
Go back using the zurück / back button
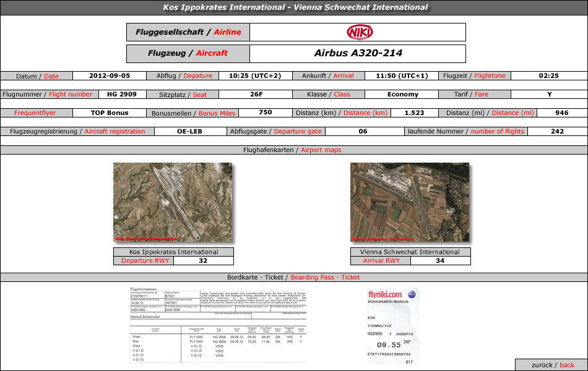(551, 365)
